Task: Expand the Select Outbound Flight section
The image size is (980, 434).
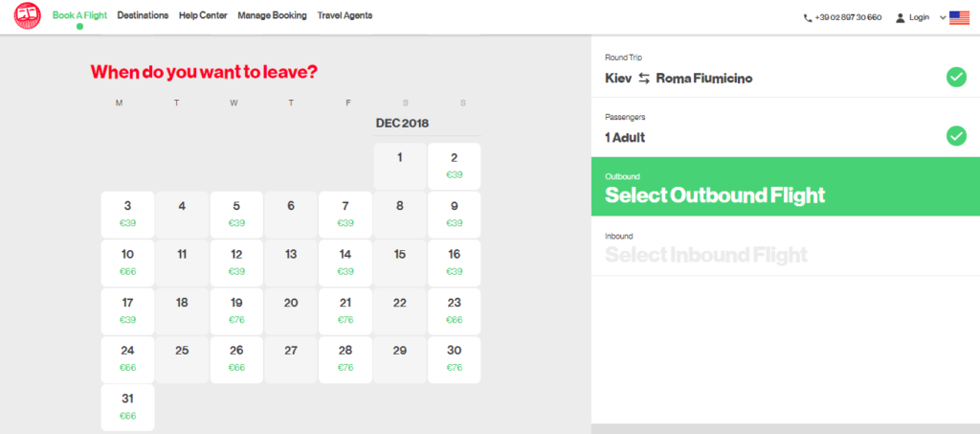Action: pyautogui.click(x=715, y=195)
